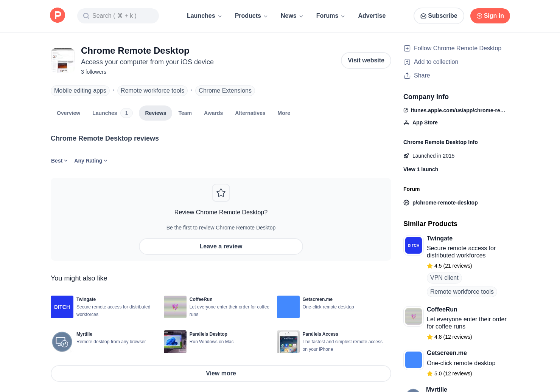Click CoffeeRun logo in Similar Products

(x=414, y=316)
